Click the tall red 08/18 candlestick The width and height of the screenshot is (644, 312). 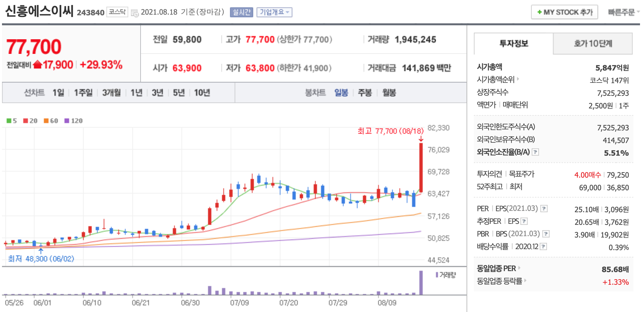pos(421,168)
